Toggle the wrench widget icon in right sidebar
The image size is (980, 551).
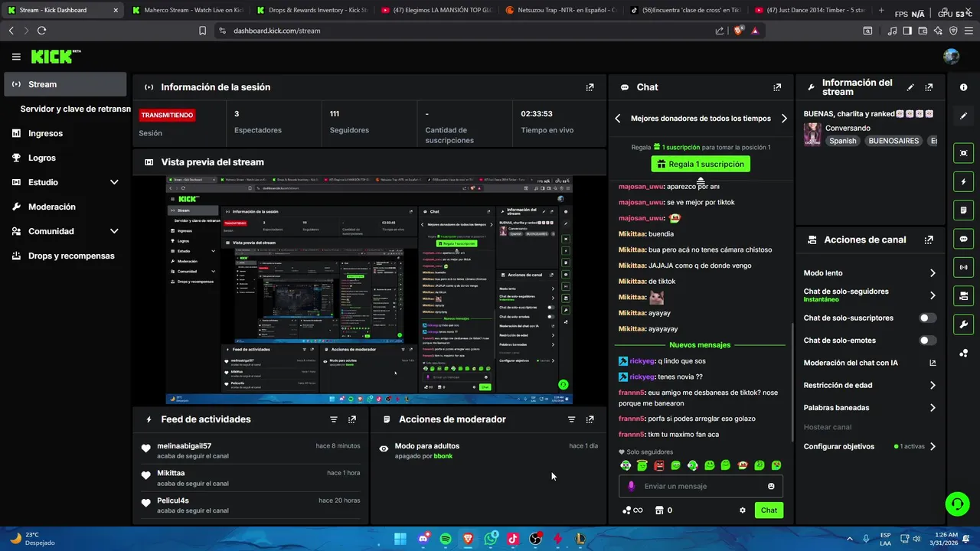[964, 324]
